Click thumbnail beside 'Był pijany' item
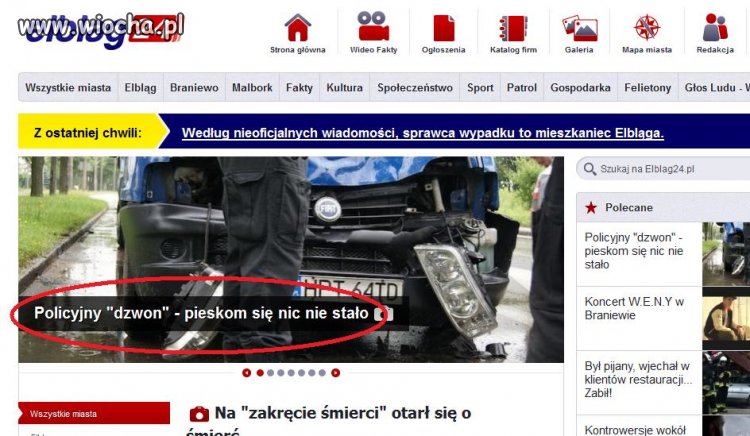Screen dimensions: 750x436 726,382
